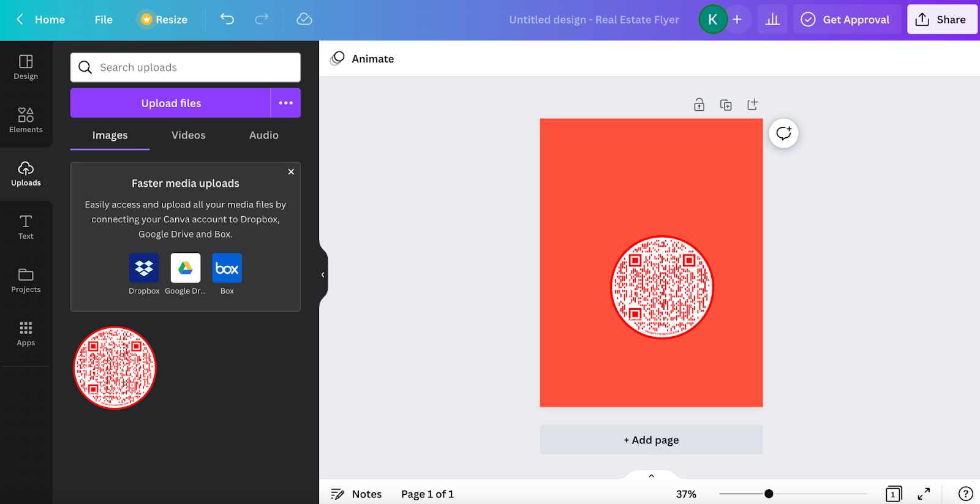Click the Upload files button
980x504 pixels.
(171, 103)
